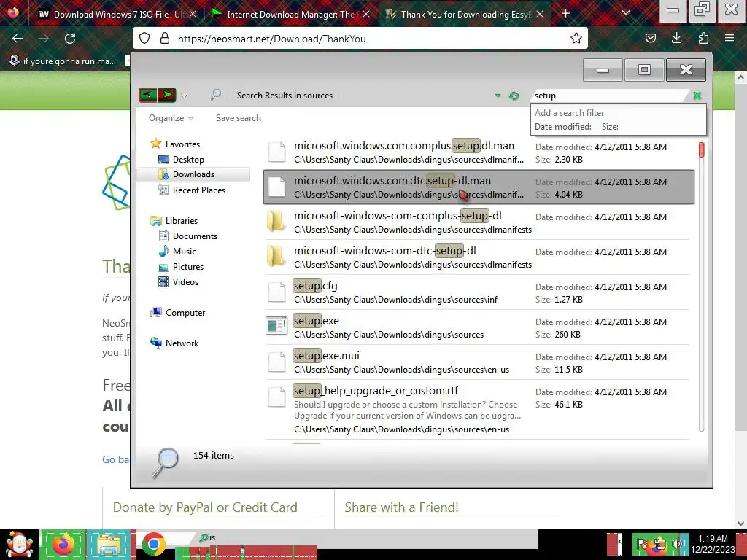
Task: Open the list all tabs dropdown
Action: tap(626, 13)
